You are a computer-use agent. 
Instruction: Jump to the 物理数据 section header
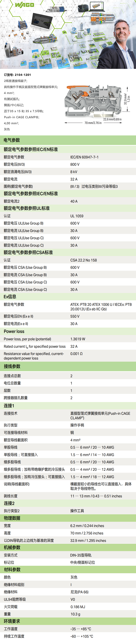(12, 518)
